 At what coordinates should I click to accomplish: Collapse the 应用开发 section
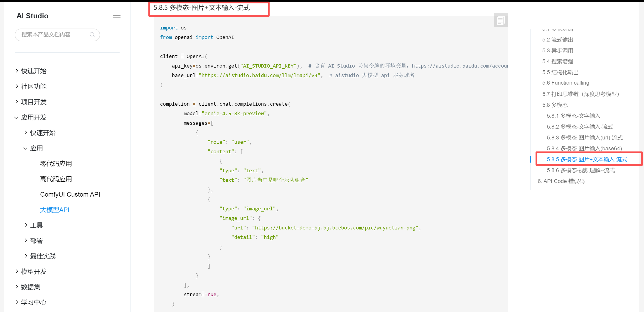click(34, 117)
